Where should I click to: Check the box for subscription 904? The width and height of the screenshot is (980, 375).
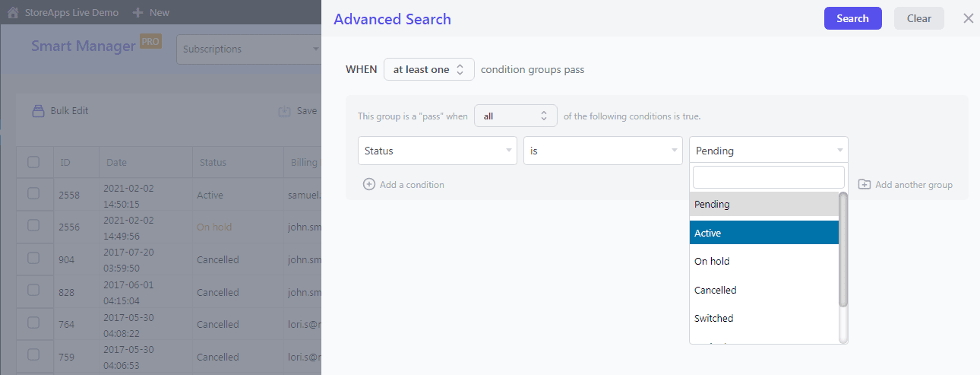point(33,259)
